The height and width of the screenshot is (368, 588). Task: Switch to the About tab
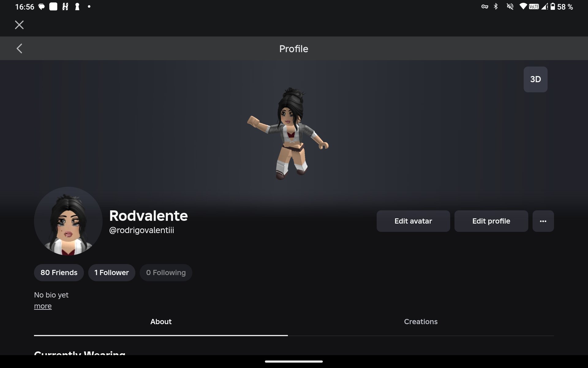[x=161, y=322]
